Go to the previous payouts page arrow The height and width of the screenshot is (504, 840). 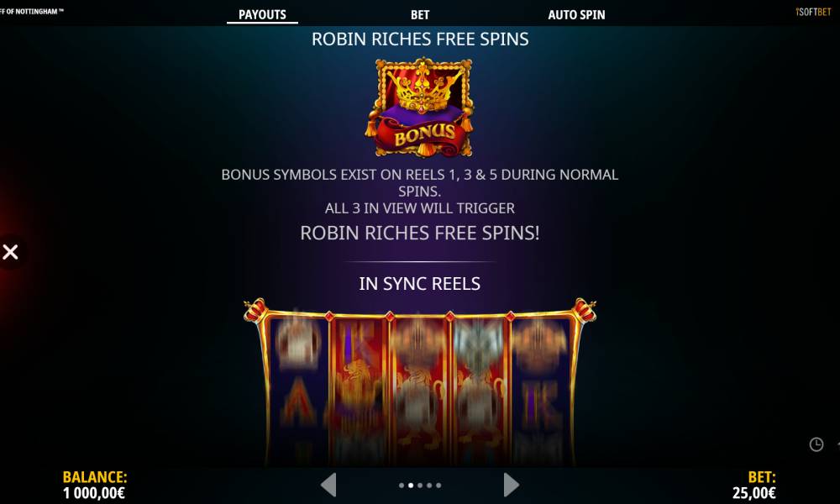click(x=328, y=485)
